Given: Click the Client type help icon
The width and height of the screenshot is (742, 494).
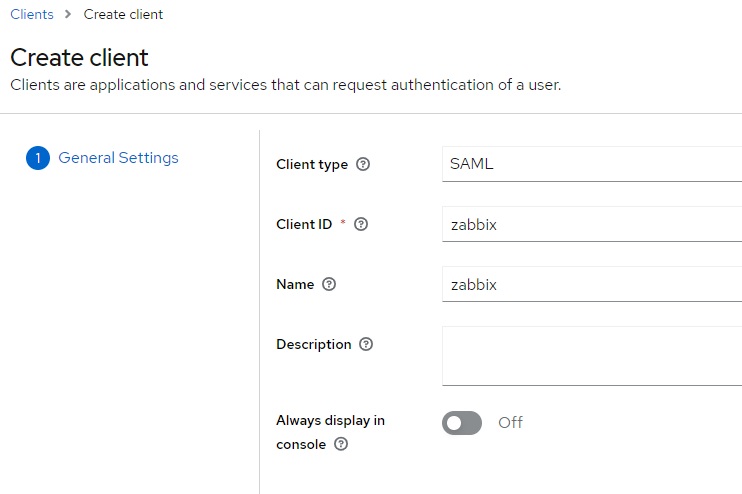Looking at the screenshot, I should click(x=363, y=164).
